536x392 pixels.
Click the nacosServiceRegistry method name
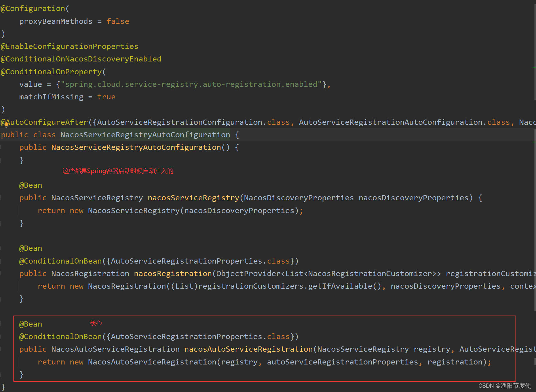(x=194, y=198)
